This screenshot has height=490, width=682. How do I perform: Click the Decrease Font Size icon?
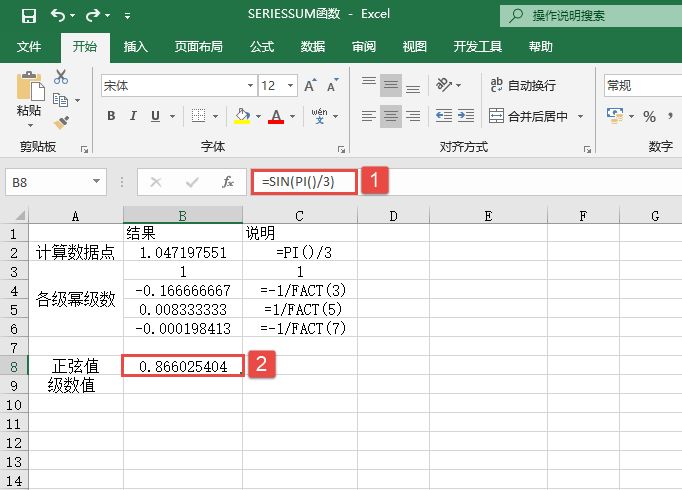333,85
